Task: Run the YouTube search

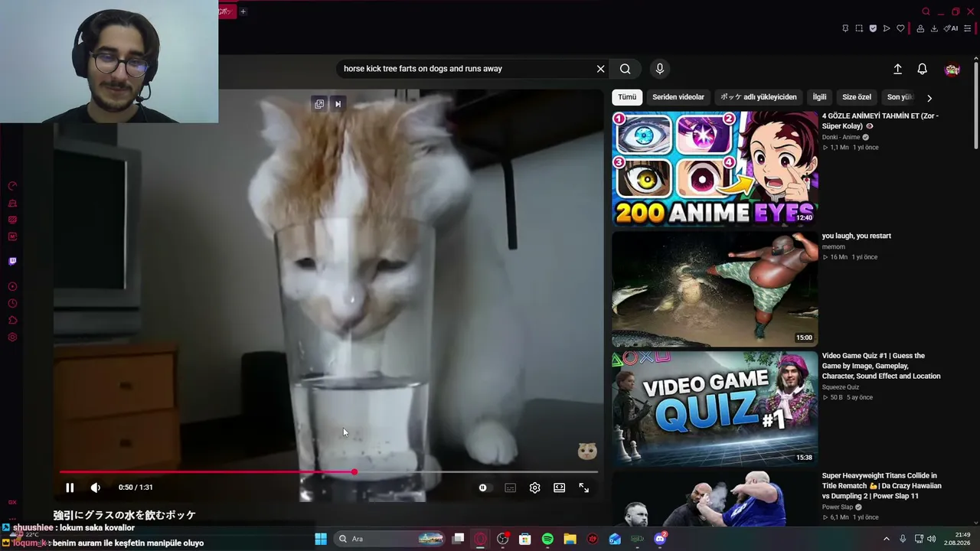Action: click(626, 69)
